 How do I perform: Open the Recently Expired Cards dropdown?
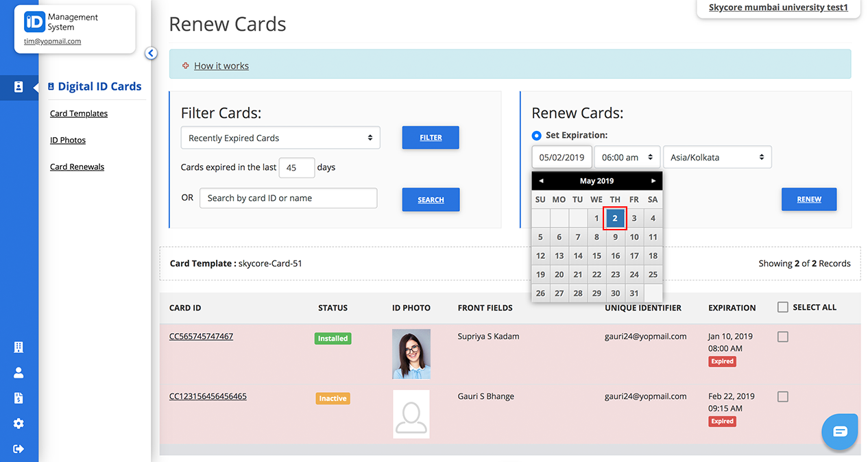[x=280, y=138]
